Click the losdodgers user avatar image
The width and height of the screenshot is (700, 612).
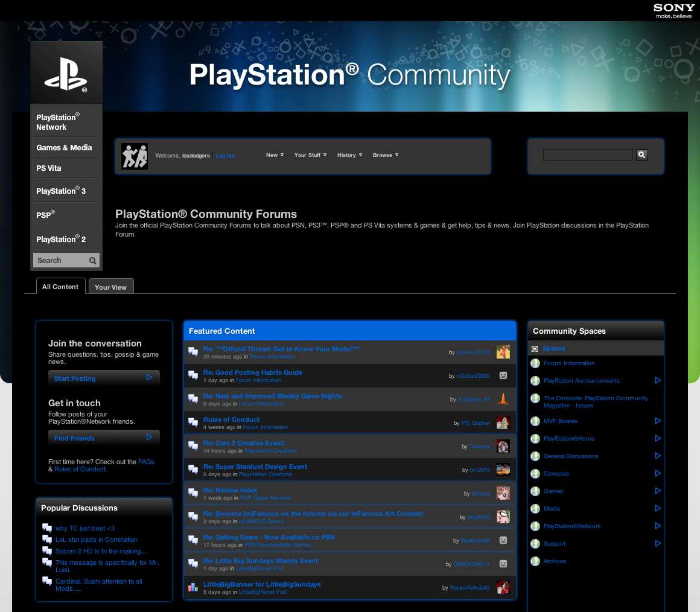135,156
